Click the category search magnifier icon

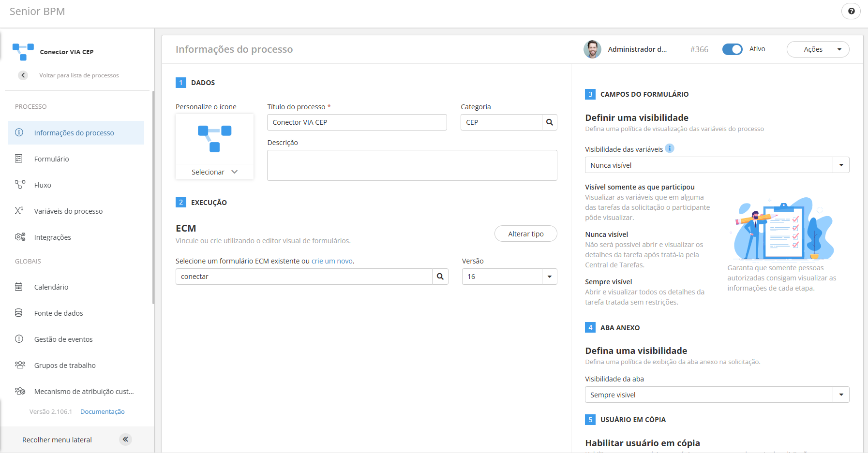[550, 122]
